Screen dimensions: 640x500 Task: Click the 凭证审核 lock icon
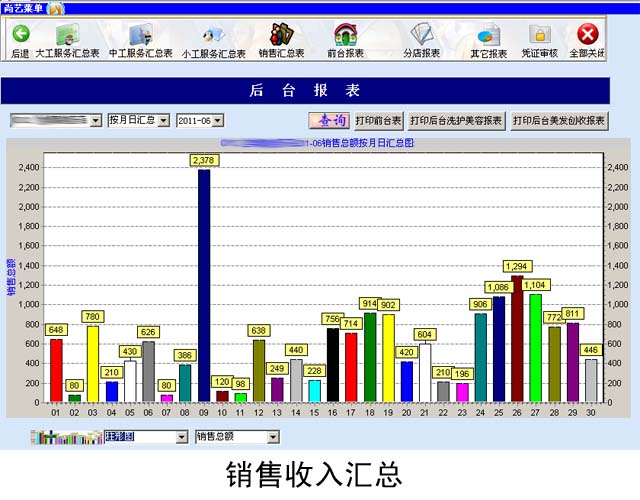tap(540, 37)
